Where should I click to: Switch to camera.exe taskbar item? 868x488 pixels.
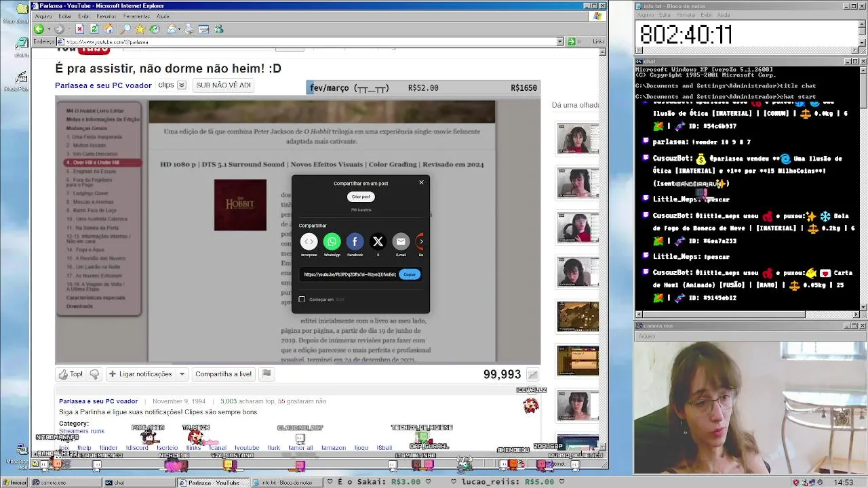tap(65, 483)
